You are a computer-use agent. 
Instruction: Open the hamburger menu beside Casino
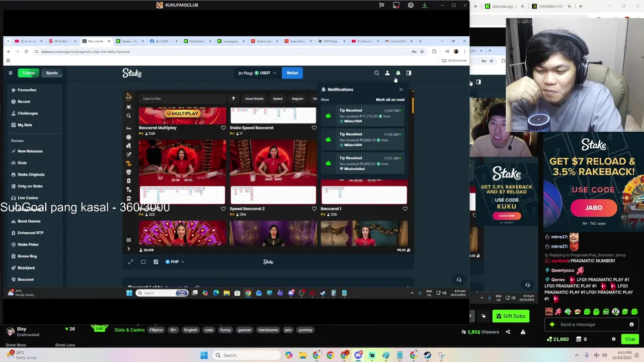click(x=10, y=73)
